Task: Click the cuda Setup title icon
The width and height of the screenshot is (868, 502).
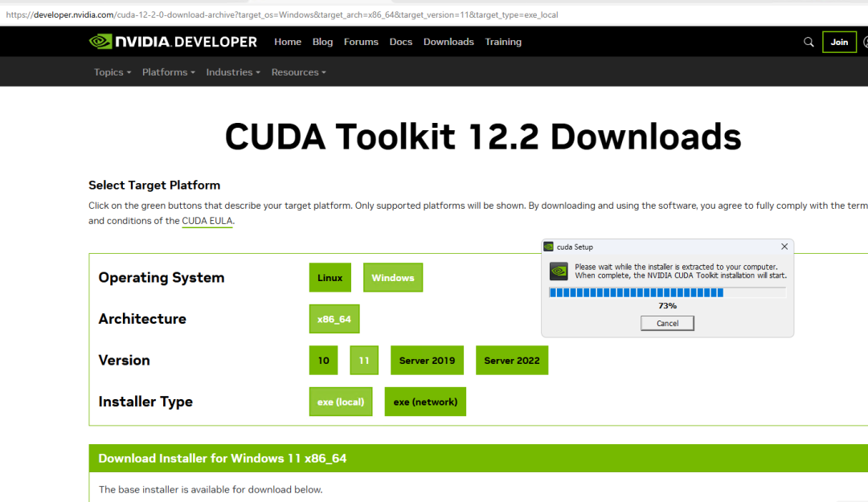Action: (x=549, y=247)
